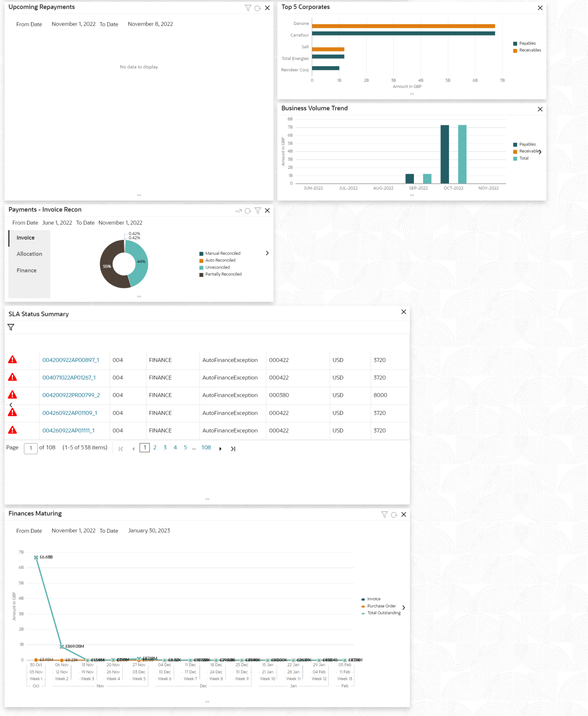The width and height of the screenshot is (588, 716).
Task: Go to page 4 of SLA table
Action: pyautogui.click(x=175, y=447)
